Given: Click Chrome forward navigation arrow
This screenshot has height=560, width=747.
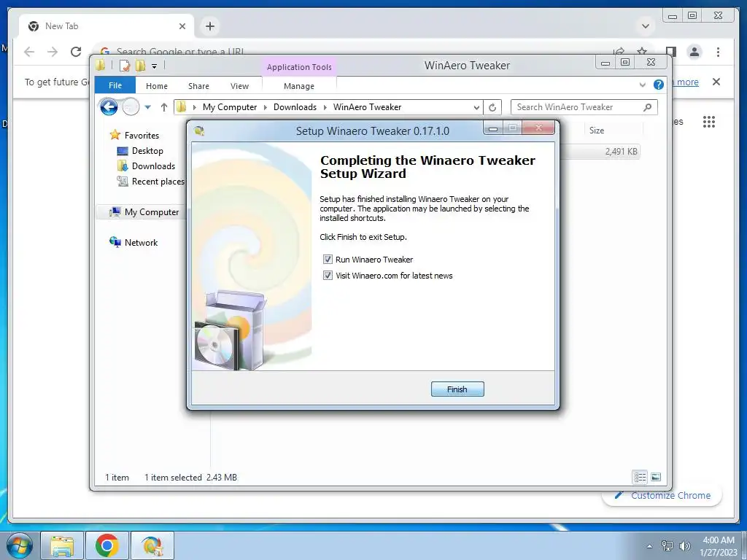Looking at the screenshot, I should click(53, 52).
